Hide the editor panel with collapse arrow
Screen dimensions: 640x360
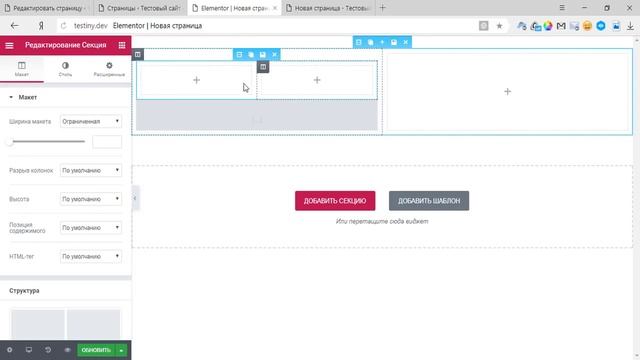135,198
